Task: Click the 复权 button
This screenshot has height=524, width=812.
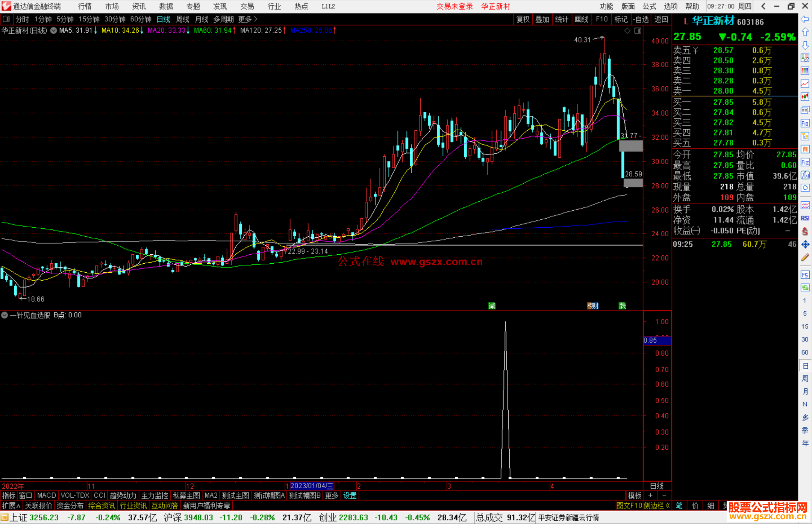Action: point(523,19)
